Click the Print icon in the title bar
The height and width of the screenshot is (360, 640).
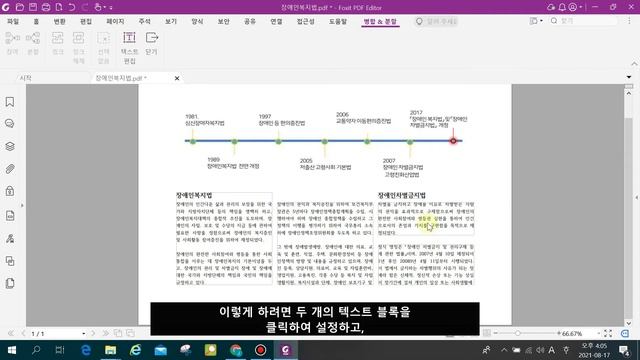click(x=46, y=7)
